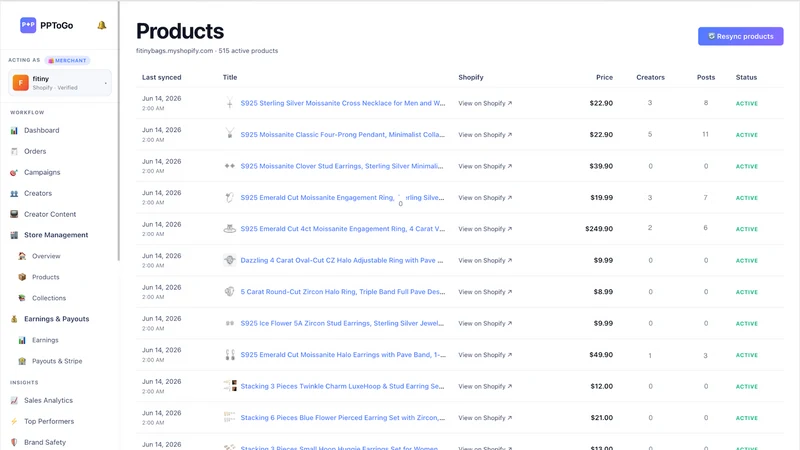Click the Creators people icon
This screenshot has height=450, width=800.
[x=14, y=193]
